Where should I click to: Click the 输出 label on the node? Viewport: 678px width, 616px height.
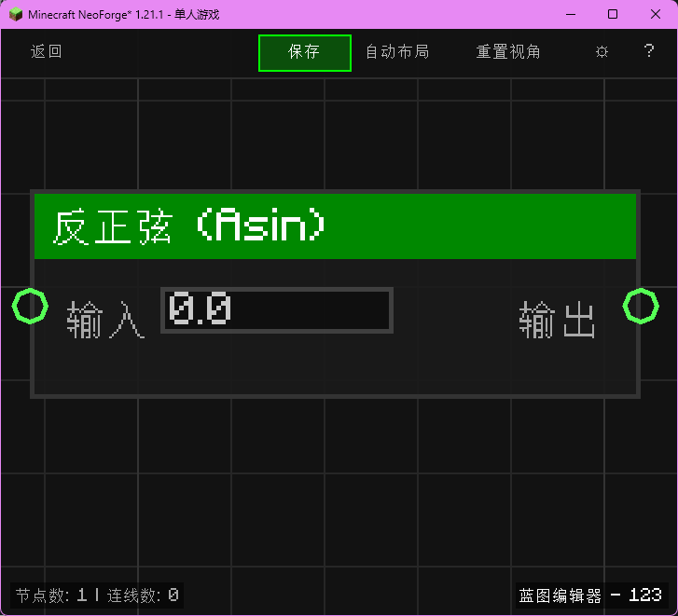[x=558, y=320]
